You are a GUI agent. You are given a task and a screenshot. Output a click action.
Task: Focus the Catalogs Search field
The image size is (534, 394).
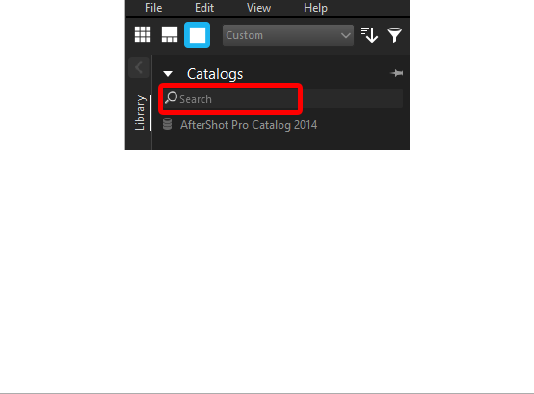click(283, 99)
